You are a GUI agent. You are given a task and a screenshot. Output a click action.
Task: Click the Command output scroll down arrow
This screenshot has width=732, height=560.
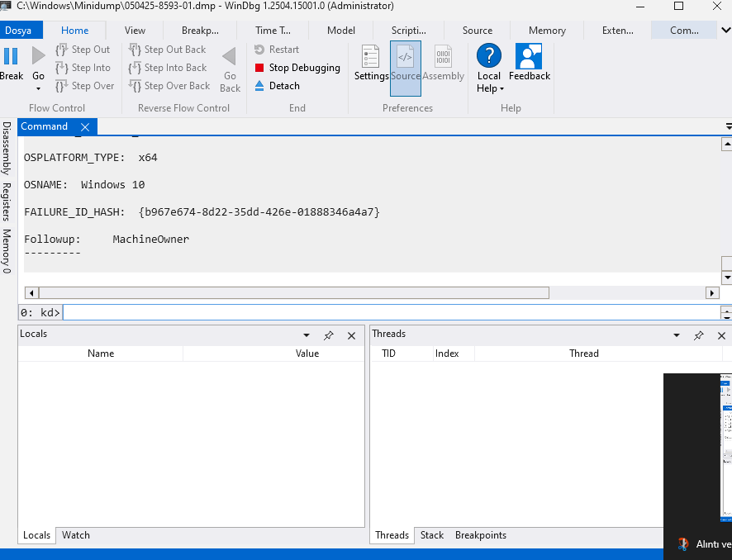pyautogui.click(x=726, y=278)
